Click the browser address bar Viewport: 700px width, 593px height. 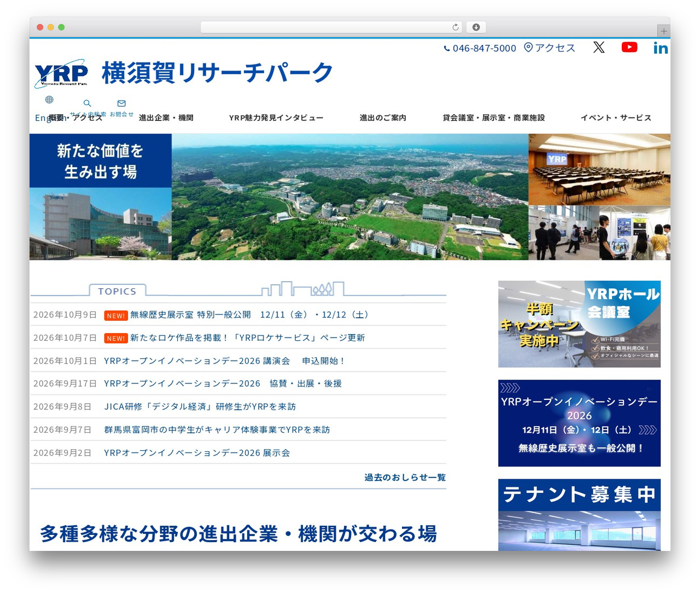coord(331,27)
